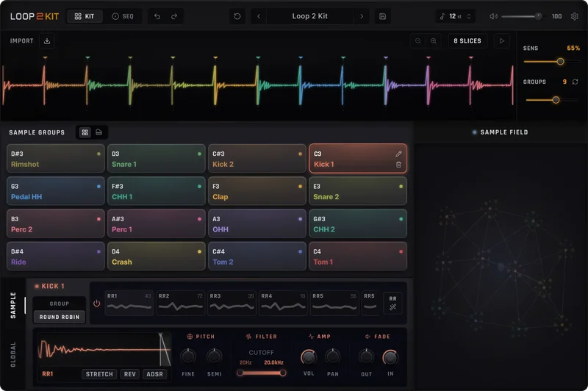The image size is (588, 391).
Task: Click the SEMI pitch knob
Action: 214,356
